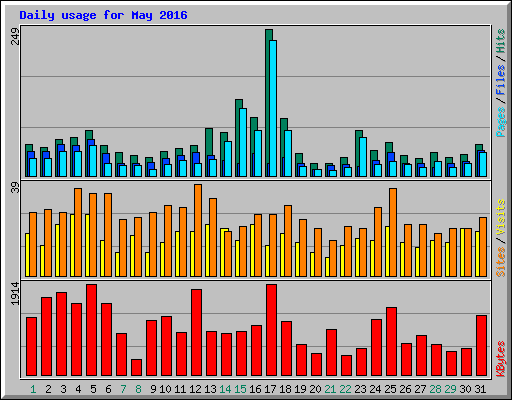Click day 15 label on the x-axis

pyautogui.click(x=240, y=389)
